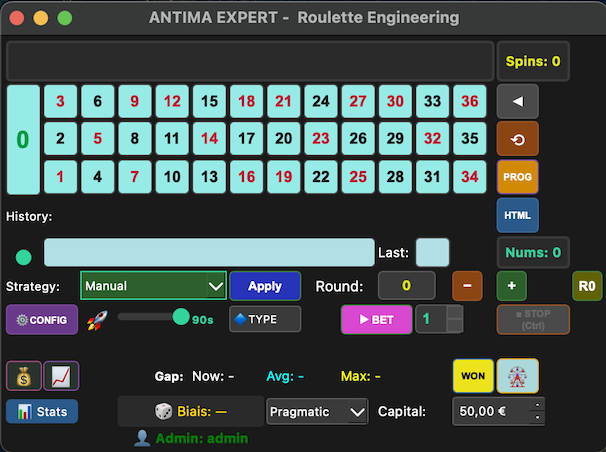Select black number 6

(97, 101)
